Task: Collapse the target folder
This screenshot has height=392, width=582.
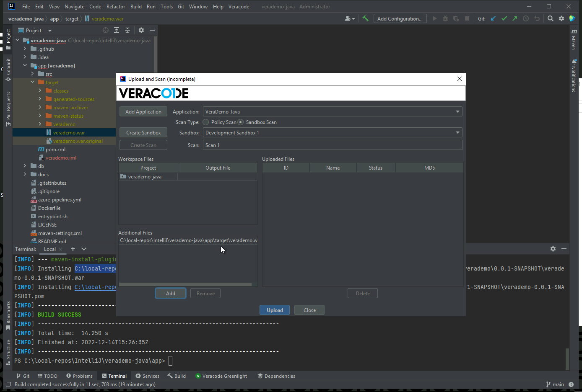Action: (x=32, y=83)
